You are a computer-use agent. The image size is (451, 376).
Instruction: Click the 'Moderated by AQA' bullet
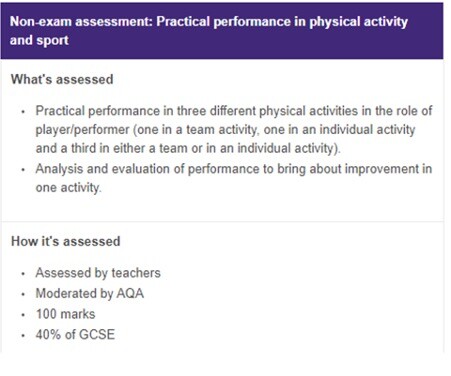click(90, 293)
